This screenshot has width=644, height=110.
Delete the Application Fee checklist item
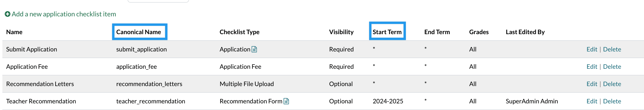pyautogui.click(x=612, y=67)
